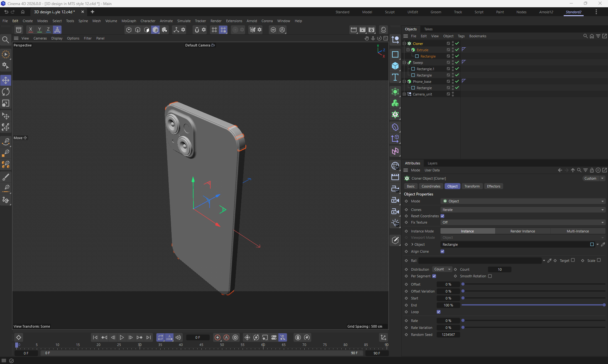Toggle the X axis lock icon
Screen dimensions: 608x364
pyautogui.click(x=30, y=30)
